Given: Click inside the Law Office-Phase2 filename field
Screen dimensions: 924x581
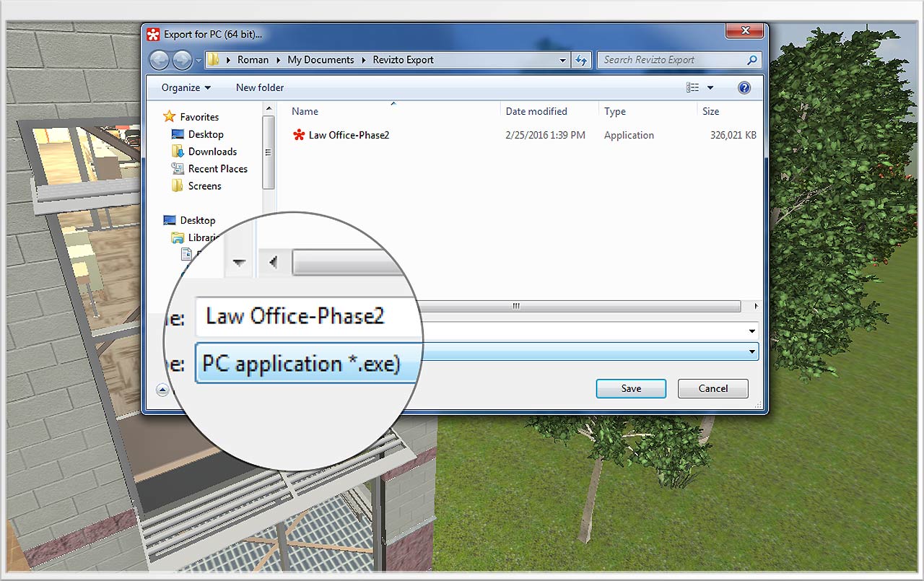Looking at the screenshot, I should point(303,316).
